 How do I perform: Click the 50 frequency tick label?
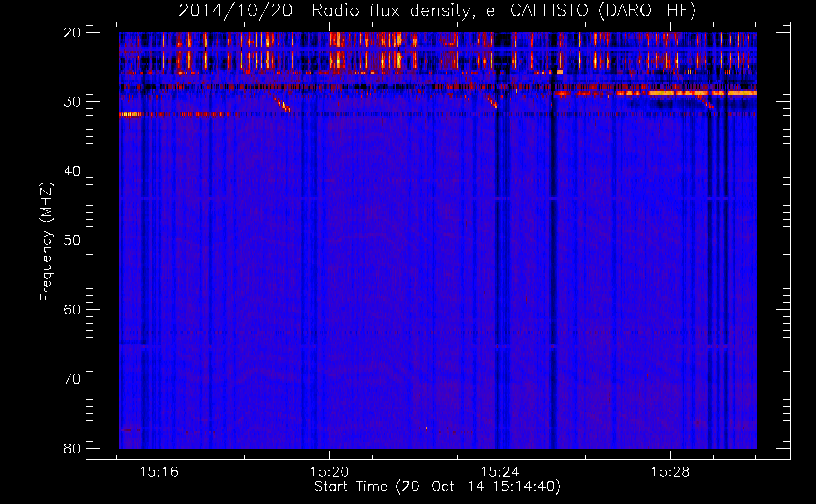pos(72,240)
